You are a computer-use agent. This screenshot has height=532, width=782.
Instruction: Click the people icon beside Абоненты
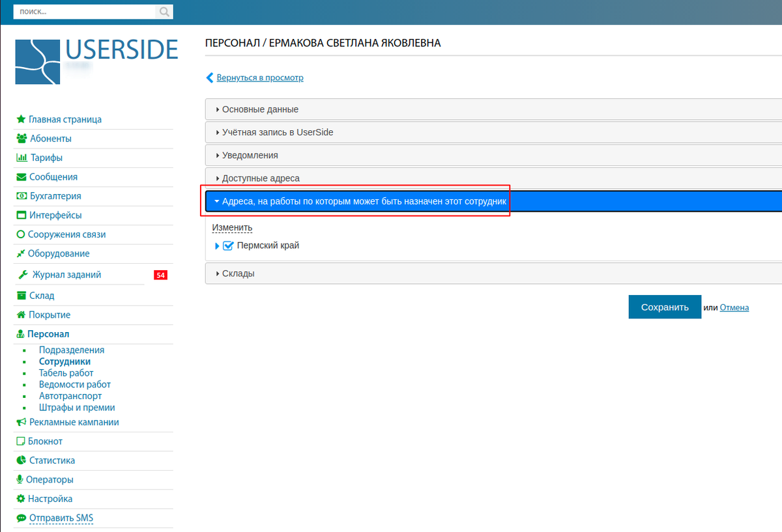click(22, 139)
